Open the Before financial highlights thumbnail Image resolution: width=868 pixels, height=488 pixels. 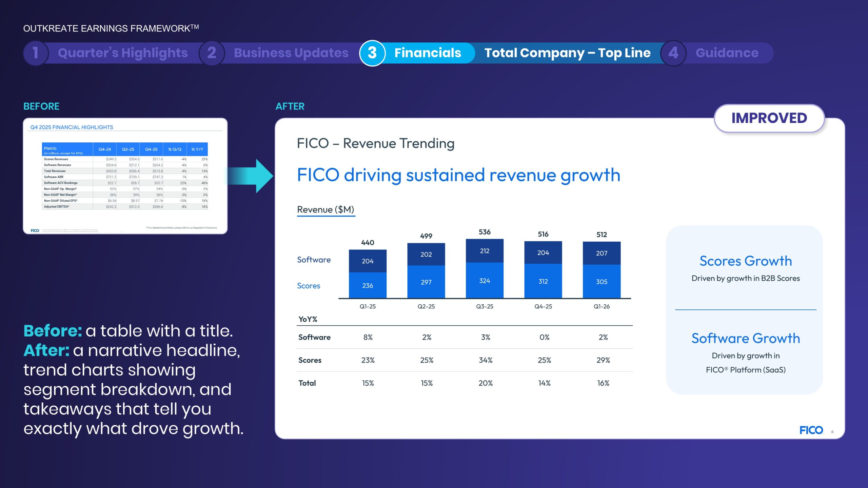coord(125,176)
